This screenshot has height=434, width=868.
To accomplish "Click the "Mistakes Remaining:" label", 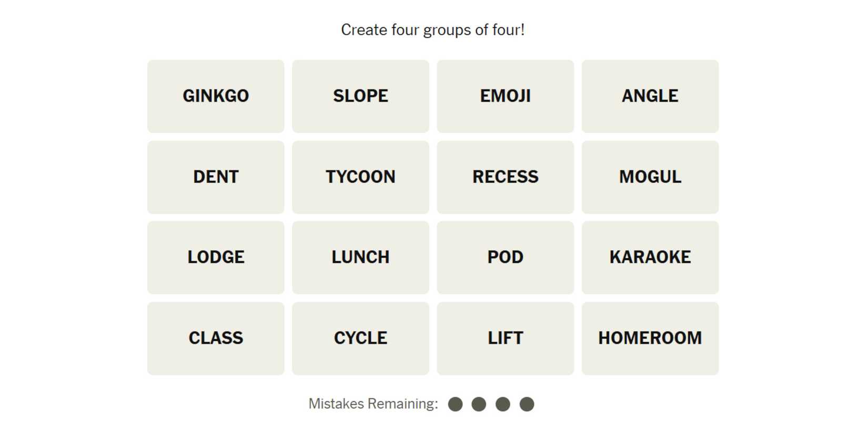I will [x=373, y=404].
